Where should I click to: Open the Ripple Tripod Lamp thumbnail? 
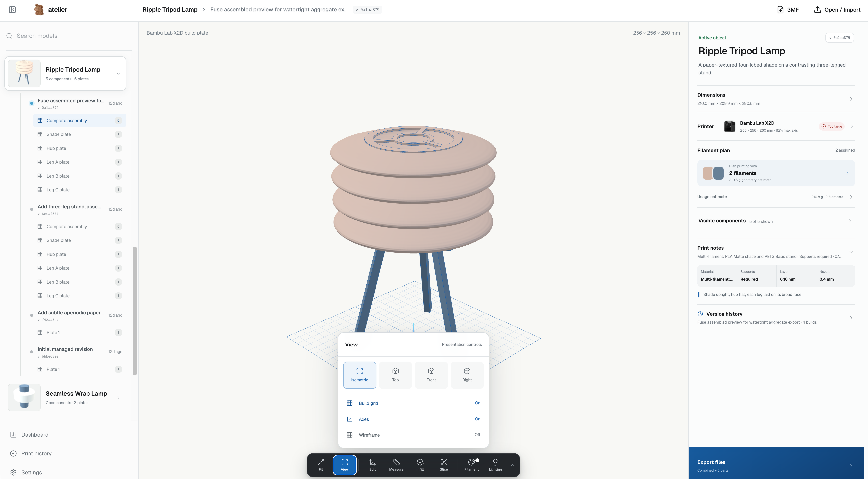(x=24, y=73)
